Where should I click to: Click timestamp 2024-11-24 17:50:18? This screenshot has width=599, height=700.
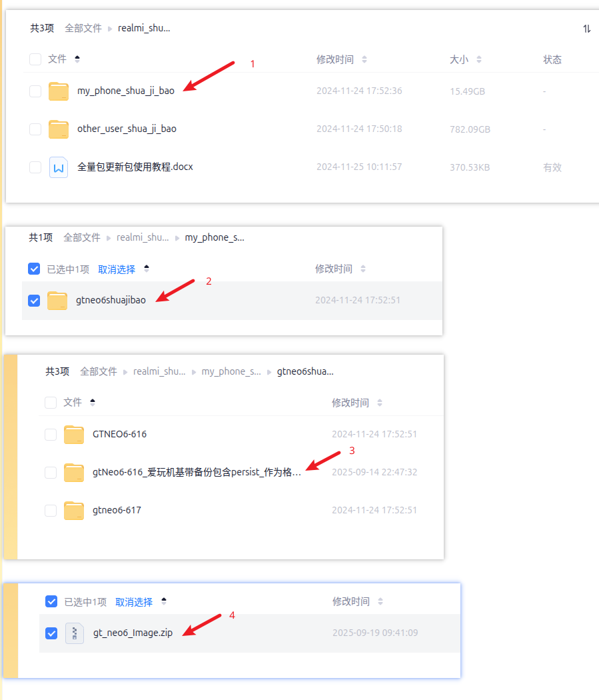tap(359, 129)
